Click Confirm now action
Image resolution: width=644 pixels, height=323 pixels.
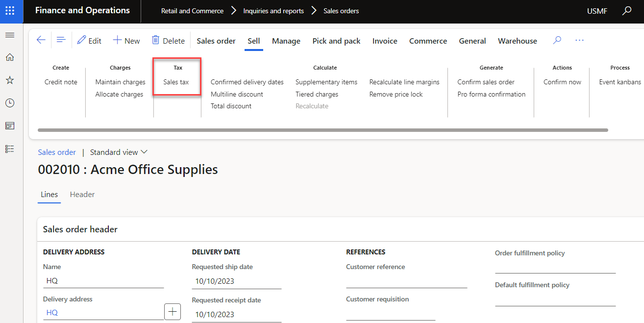[x=562, y=82]
